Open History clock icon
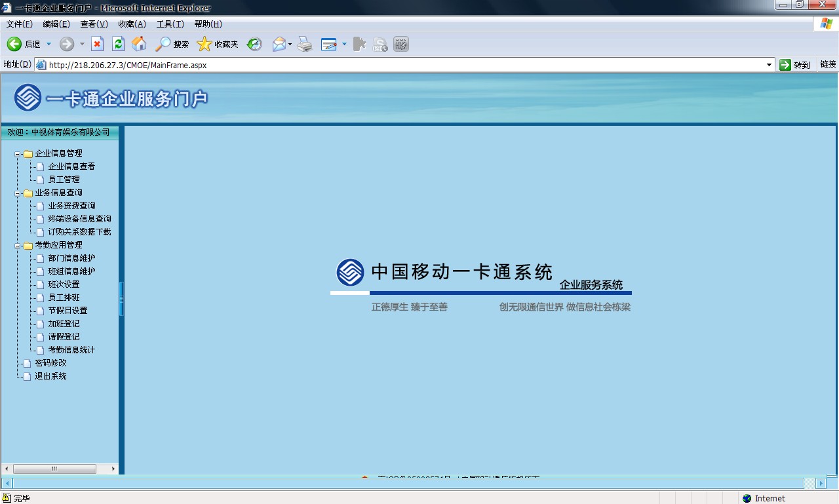This screenshot has width=839, height=504. point(254,44)
